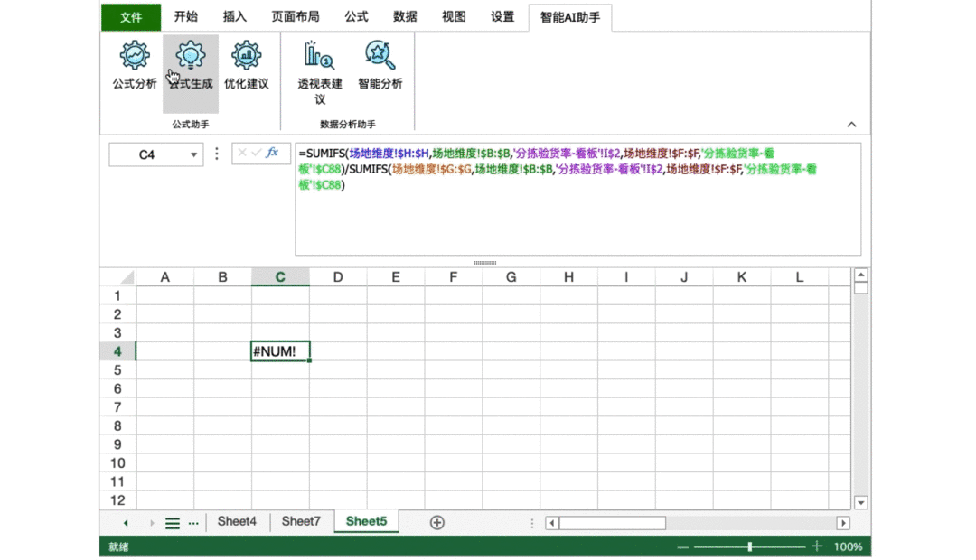Screen dimensions: 976x560
Task: Collapse the ribbon with the chevron
Action: pyautogui.click(x=851, y=125)
